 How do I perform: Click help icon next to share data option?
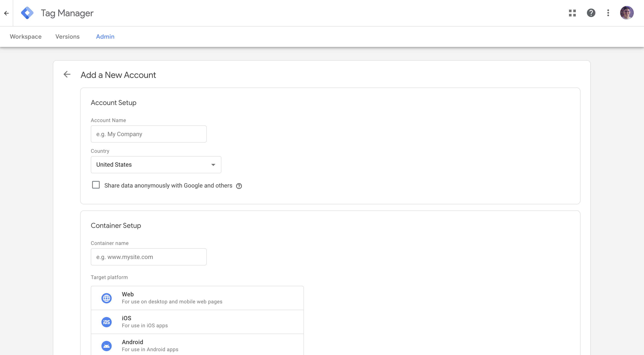(x=239, y=186)
